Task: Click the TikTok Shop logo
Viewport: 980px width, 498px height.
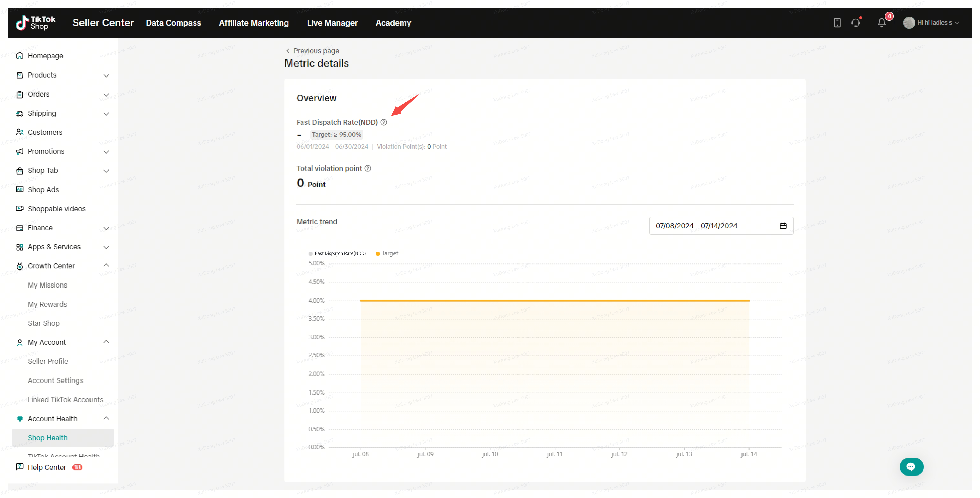Action: (36, 23)
